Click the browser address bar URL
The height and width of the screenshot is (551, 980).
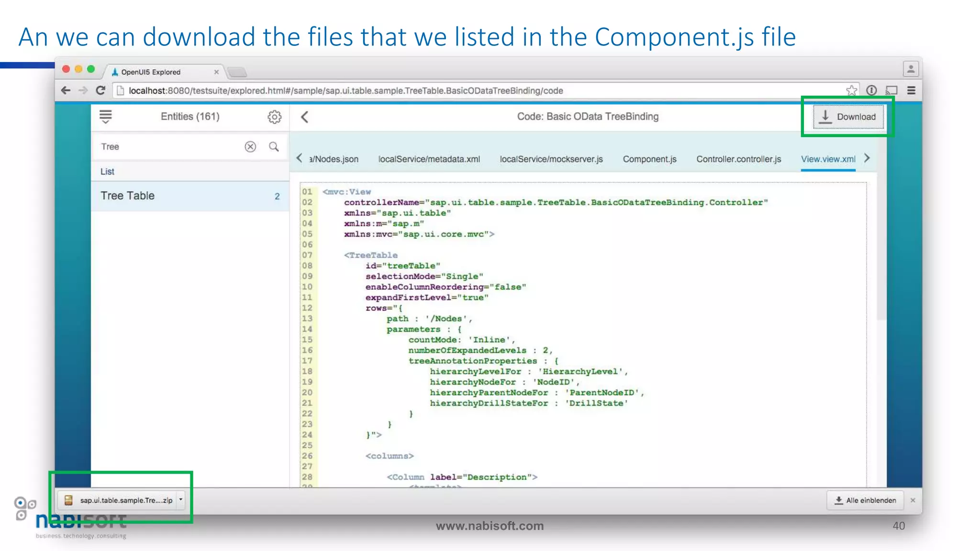tap(345, 90)
